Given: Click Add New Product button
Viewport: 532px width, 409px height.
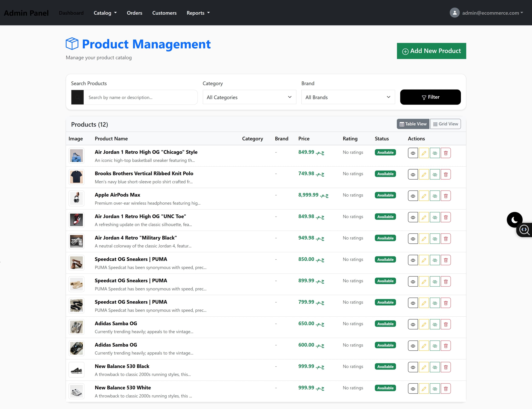Looking at the screenshot, I should click(x=431, y=51).
